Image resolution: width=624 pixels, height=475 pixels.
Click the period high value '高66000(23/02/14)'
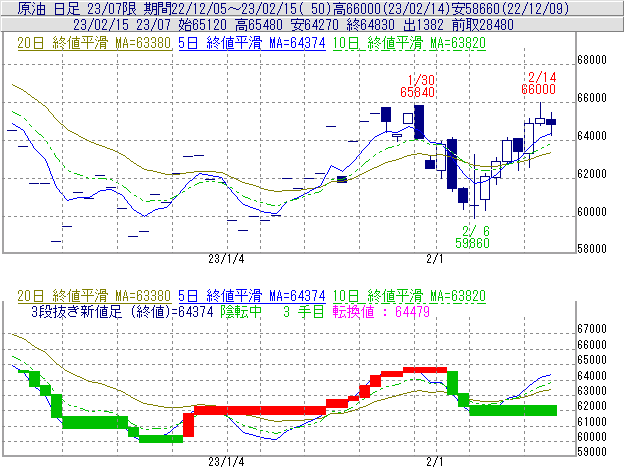(392, 8)
